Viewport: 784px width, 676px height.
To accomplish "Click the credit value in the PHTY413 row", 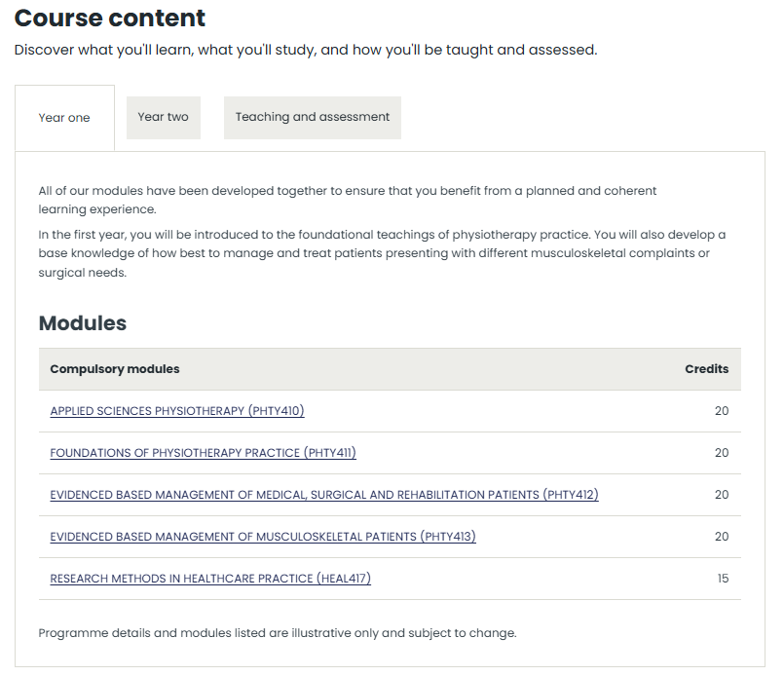I will coord(721,537).
